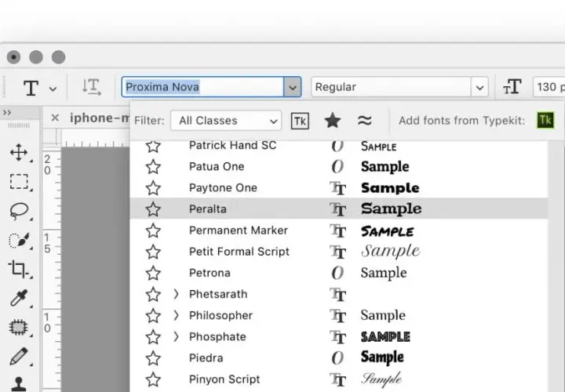Open Type tool preset picker arrow
The height and width of the screenshot is (392, 565).
point(53,89)
